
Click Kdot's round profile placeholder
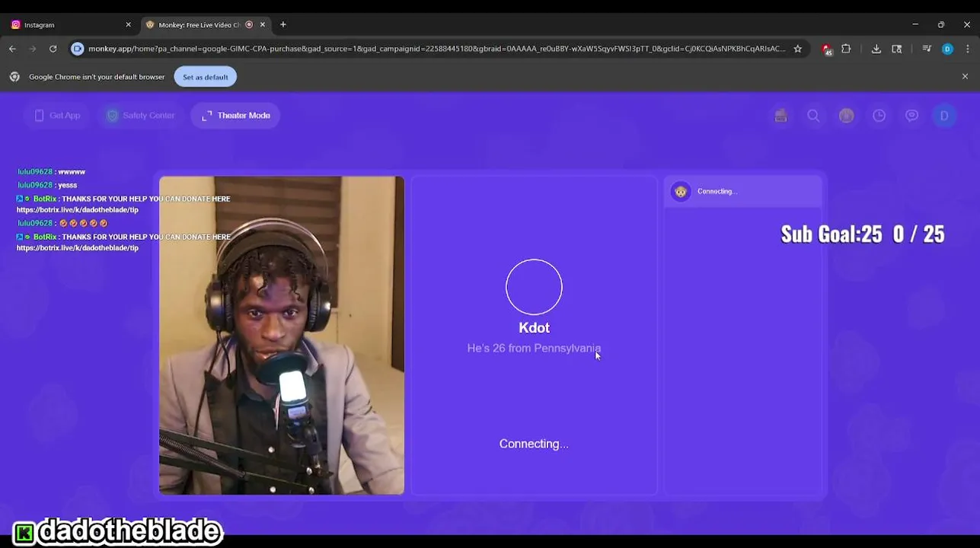click(534, 287)
